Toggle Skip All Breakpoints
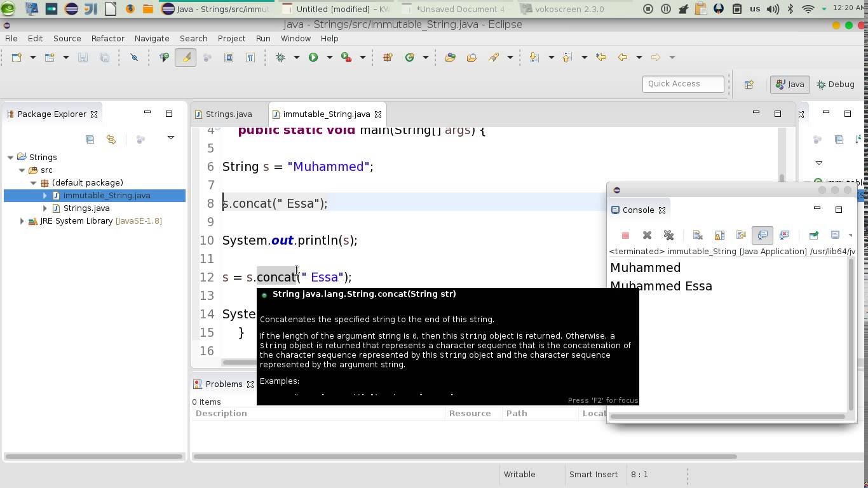 tap(135, 57)
